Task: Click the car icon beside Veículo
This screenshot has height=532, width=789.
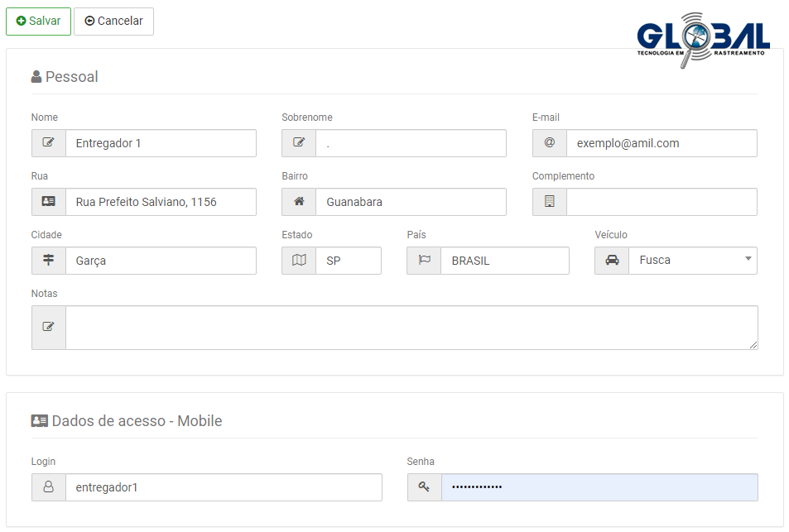Action: (612, 261)
